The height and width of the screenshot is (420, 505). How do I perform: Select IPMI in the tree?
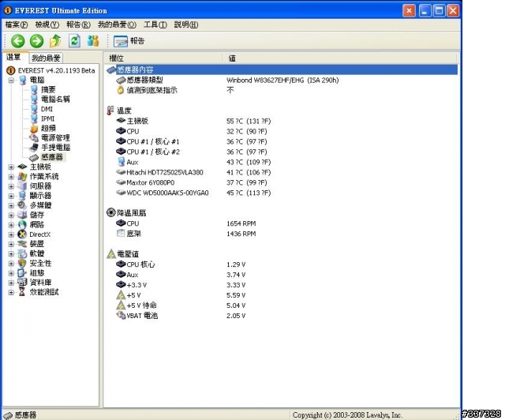47,118
